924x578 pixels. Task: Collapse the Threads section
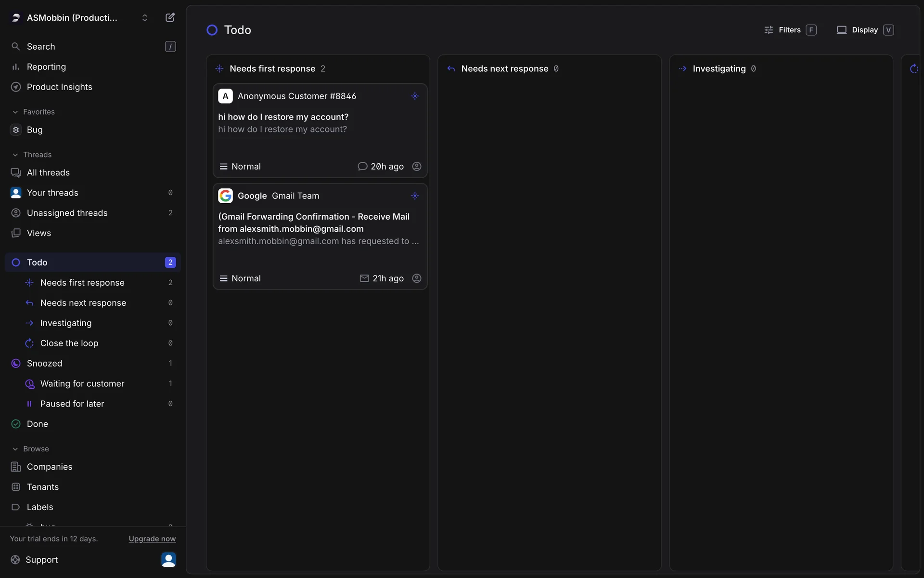click(15, 155)
